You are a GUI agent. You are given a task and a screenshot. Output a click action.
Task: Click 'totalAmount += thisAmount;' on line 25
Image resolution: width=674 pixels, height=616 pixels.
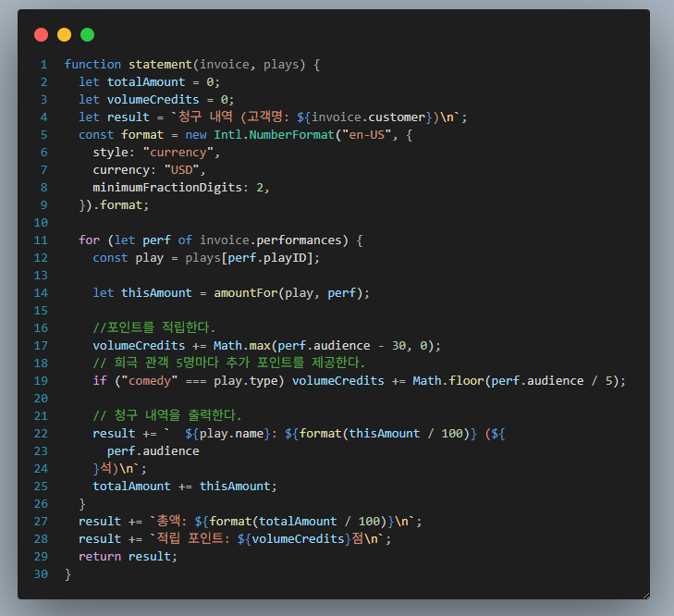[x=185, y=487]
